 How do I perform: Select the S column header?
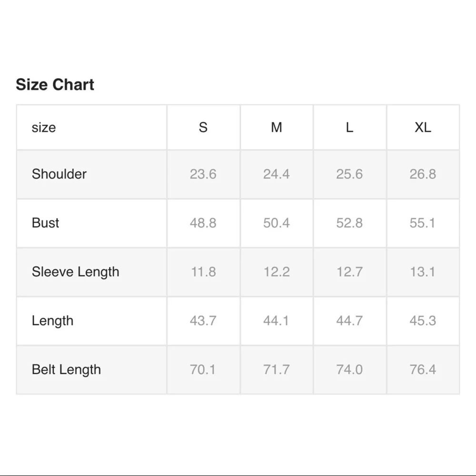coord(203,128)
